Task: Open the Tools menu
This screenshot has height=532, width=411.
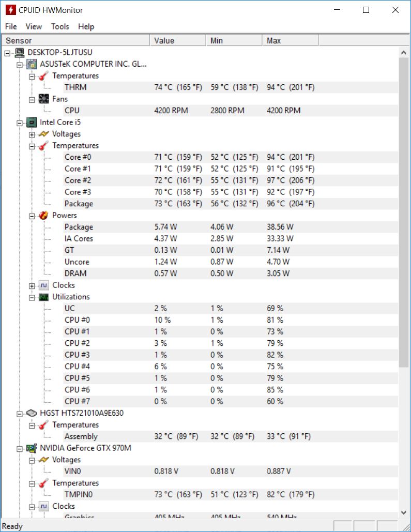Action: click(x=60, y=26)
